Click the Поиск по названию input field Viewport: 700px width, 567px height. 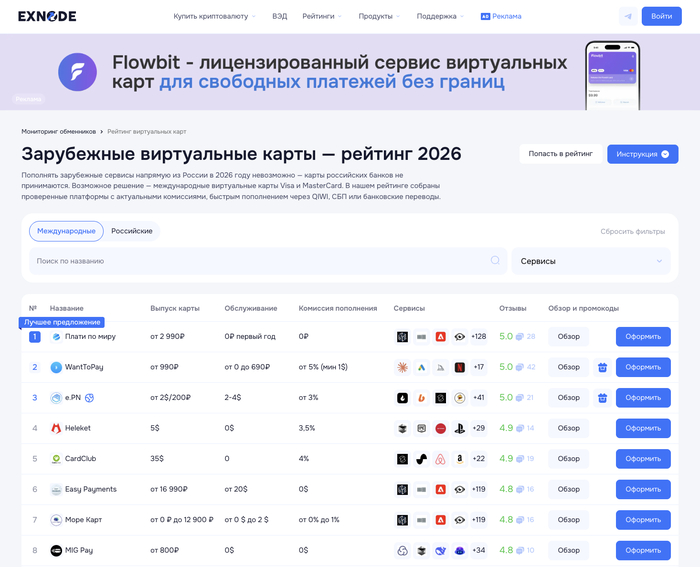coord(260,261)
